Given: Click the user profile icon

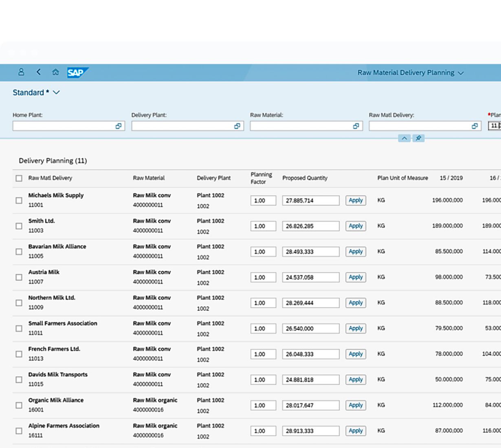Looking at the screenshot, I should (21, 72).
